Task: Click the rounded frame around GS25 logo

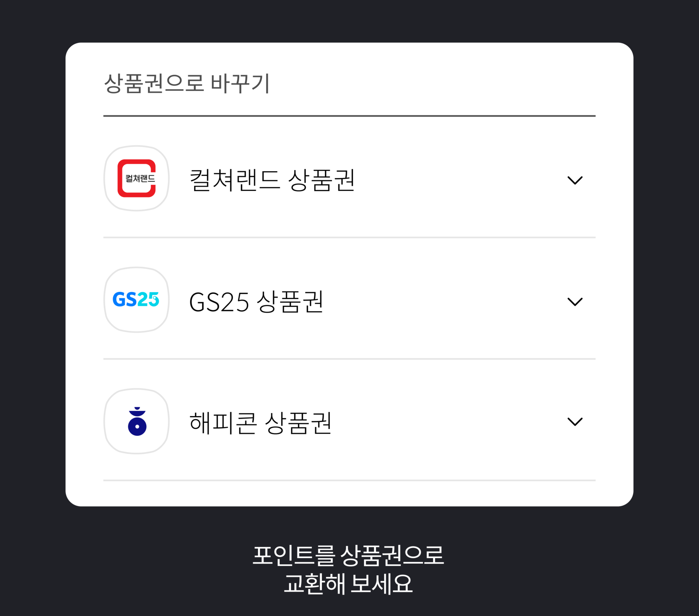Action: coord(137,300)
